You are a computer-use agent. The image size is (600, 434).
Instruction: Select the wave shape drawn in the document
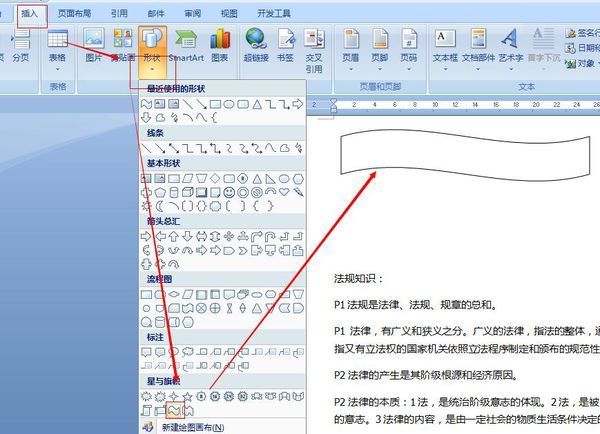click(465, 155)
